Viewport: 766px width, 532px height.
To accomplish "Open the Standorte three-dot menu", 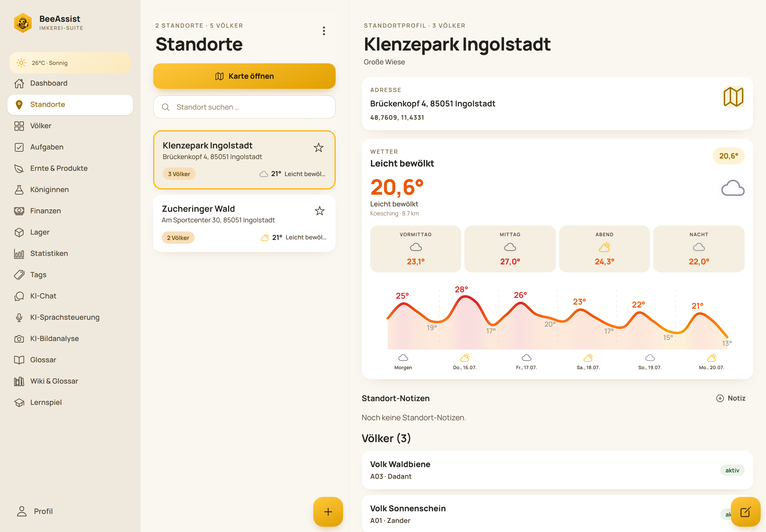I will [324, 31].
